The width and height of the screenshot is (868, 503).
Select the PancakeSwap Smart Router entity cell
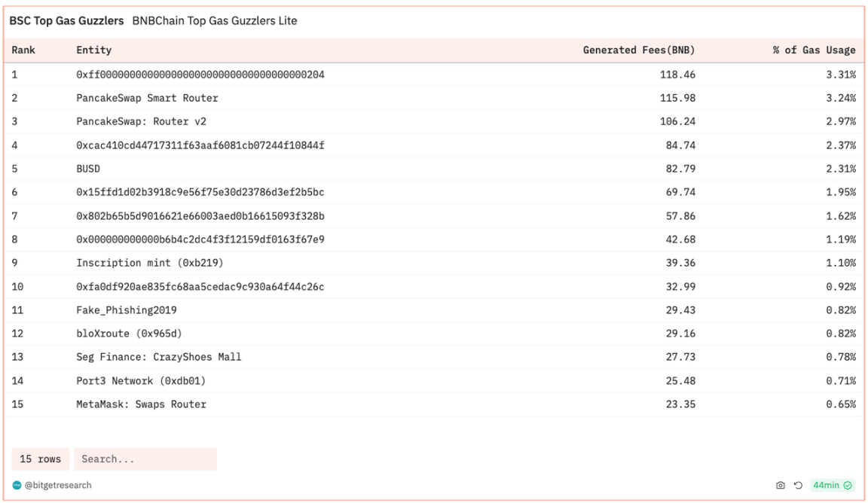tap(147, 98)
